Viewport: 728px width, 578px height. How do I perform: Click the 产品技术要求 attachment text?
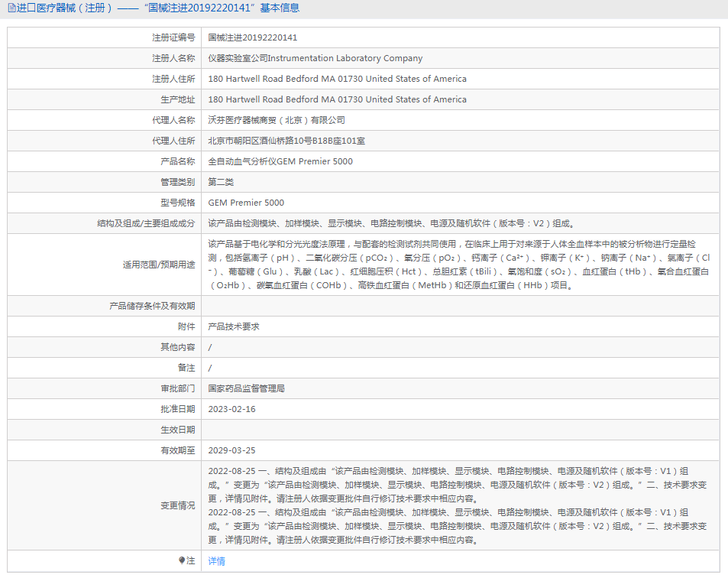[x=234, y=326]
